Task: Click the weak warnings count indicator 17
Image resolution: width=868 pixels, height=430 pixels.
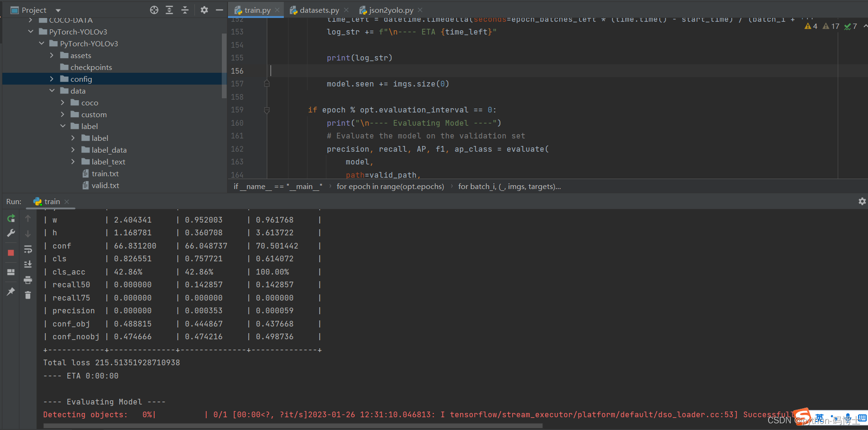Action: [831, 26]
